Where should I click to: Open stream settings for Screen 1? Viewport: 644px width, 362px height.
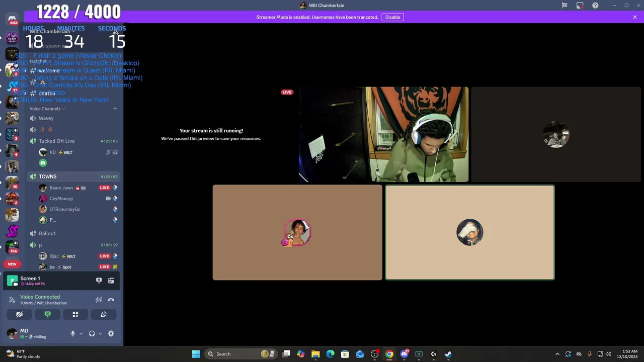[111, 281]
